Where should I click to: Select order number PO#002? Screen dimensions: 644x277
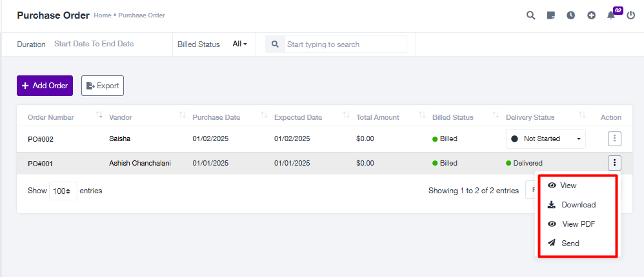[41, 139]
